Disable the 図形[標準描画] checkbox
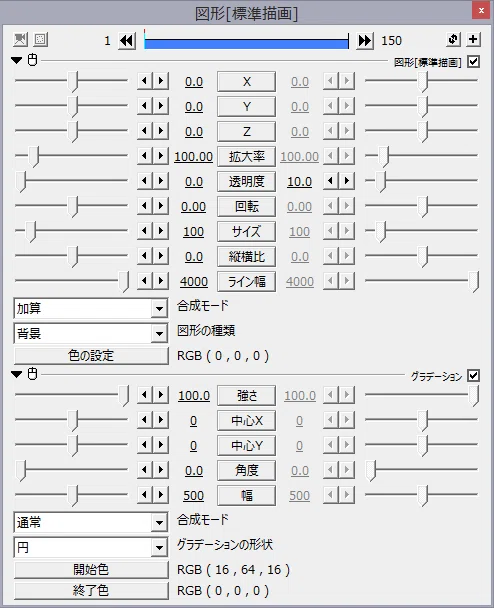This screenshot has height=608, width=494. tap(473, 62)
